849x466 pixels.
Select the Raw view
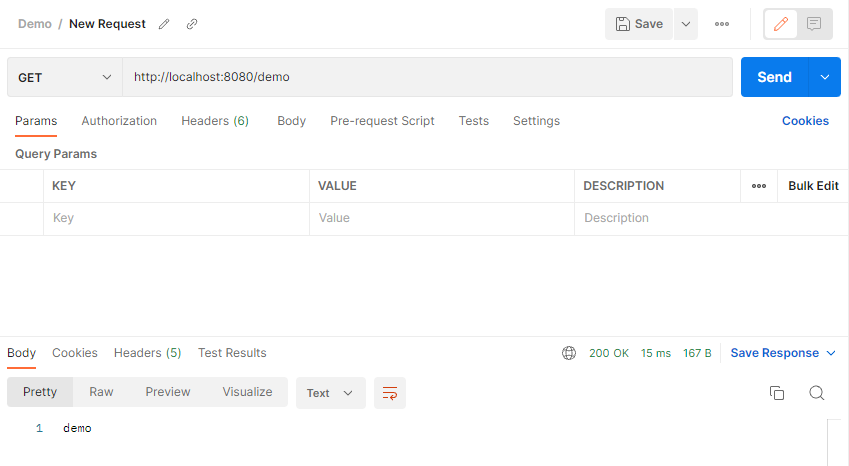click(101, 392)
